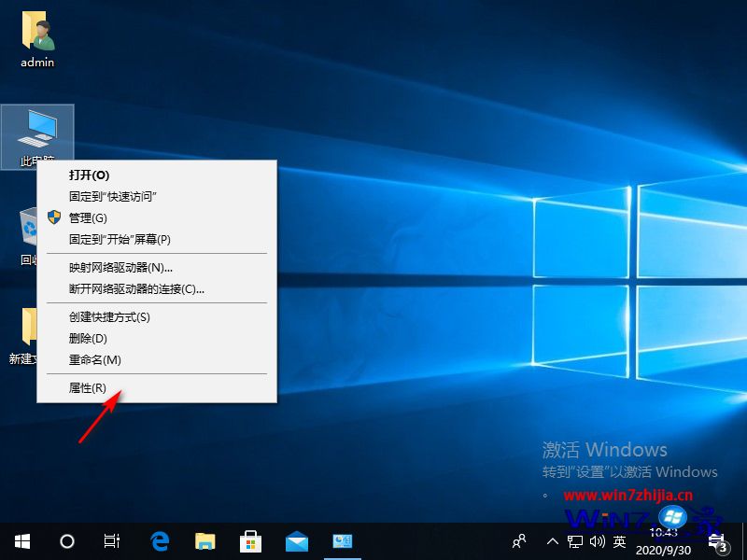Open the network tray icon
The height and width of the screenshot is (560, 747).
(575, 541)
